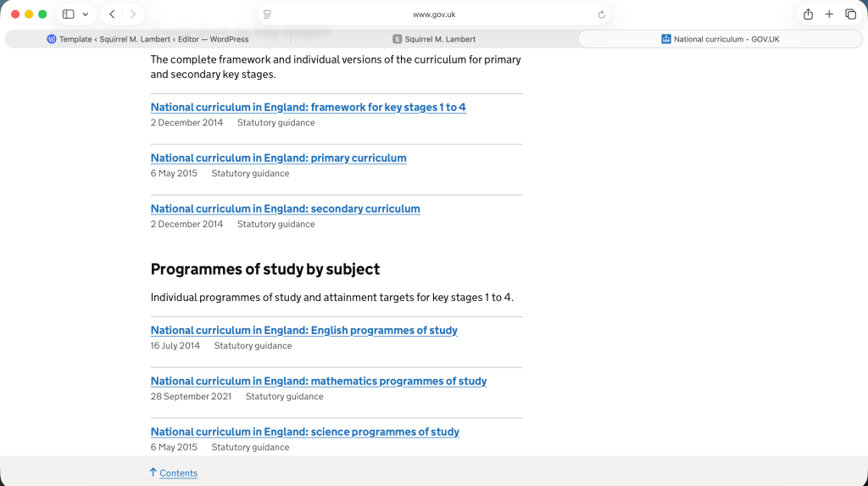Open framework for key stages 1 to 4 link

[308, 108]
